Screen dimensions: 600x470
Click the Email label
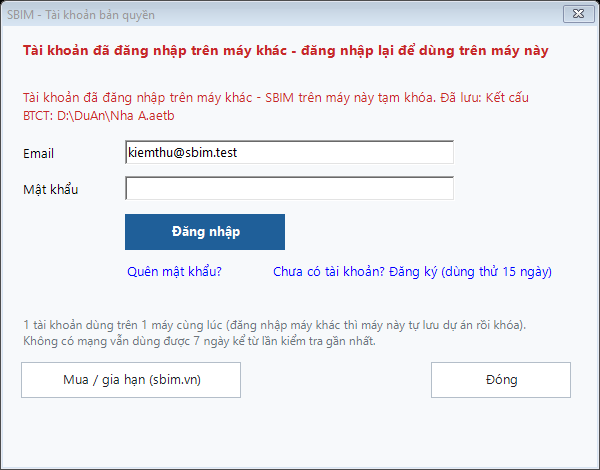pos(38,153)
